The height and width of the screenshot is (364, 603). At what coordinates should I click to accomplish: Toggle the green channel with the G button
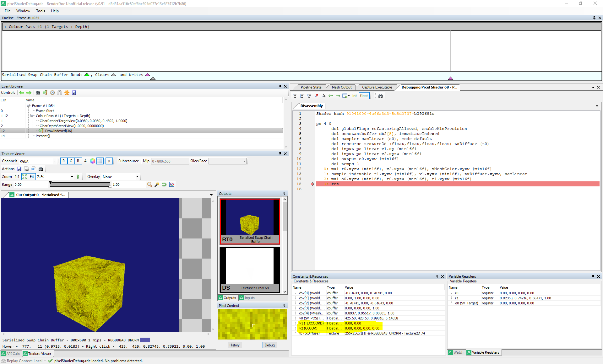click(x=71, y=161)
